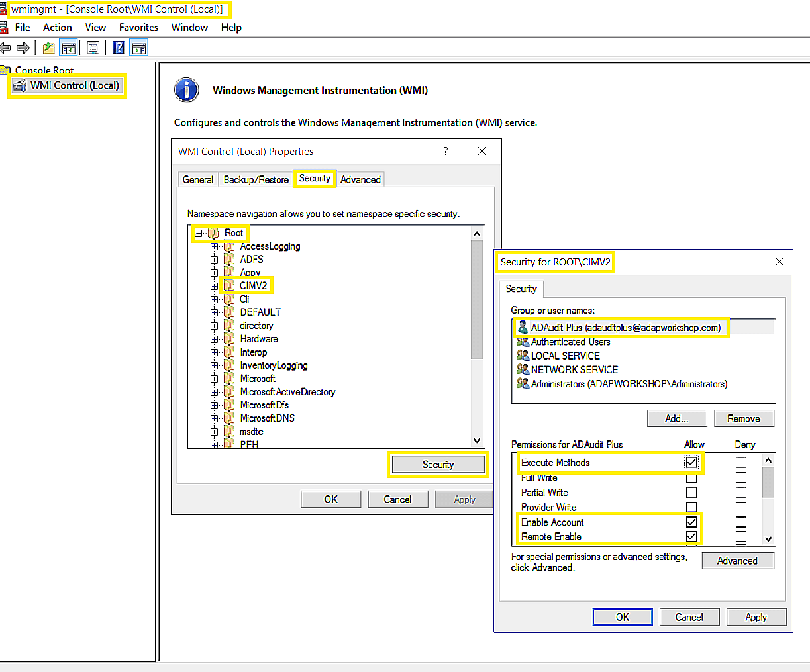This screenshot has height=672, width=810.
Task: Open the Properties toolbar icon
Action: [x=93, y=48]
